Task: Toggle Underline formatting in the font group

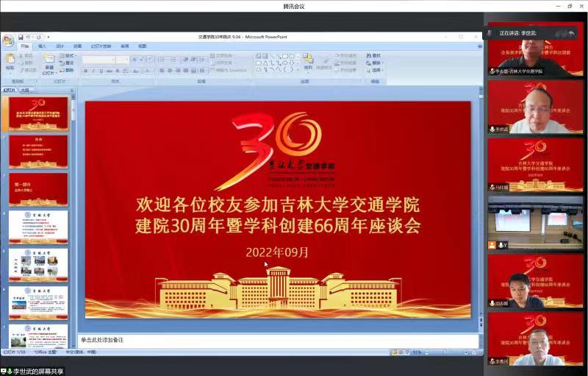Action: point(100,71)
